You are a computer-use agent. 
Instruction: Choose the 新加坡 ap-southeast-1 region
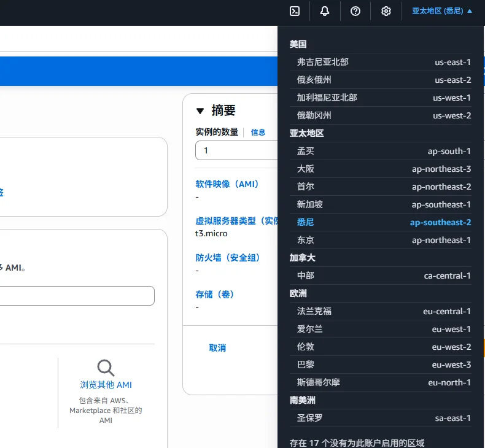(x=384, y=204)
